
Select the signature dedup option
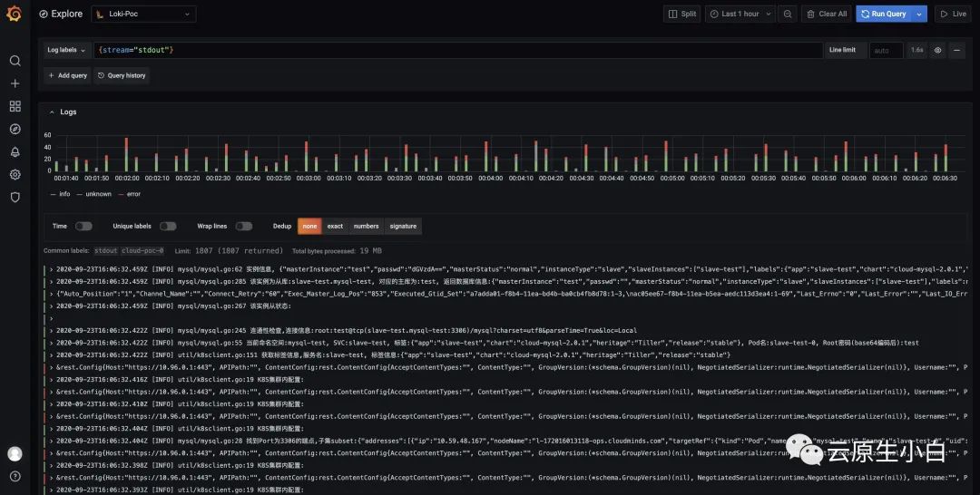pyautogui.click(x=403, y=226)
